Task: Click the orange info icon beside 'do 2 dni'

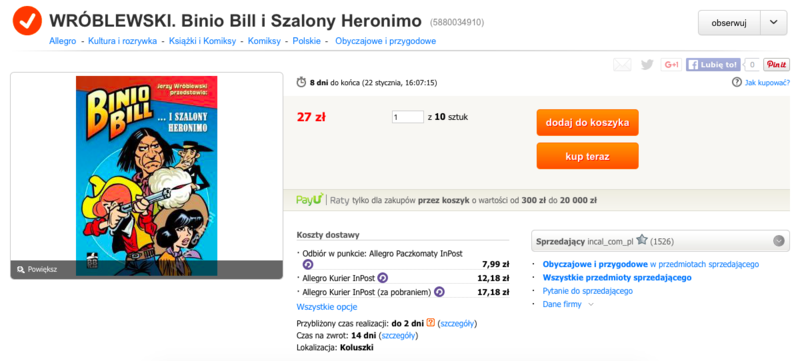Action: 430,323
